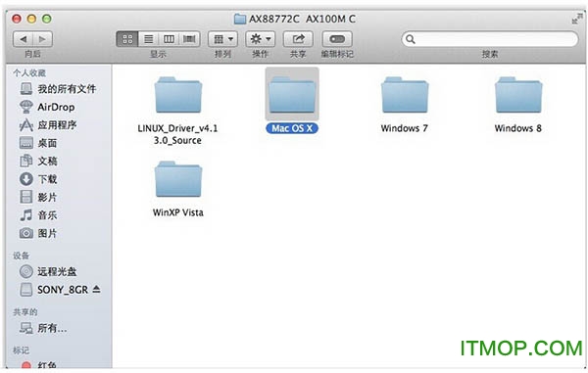
Task: Select the red tag in sidebar
Action: [x=38, y=365]
